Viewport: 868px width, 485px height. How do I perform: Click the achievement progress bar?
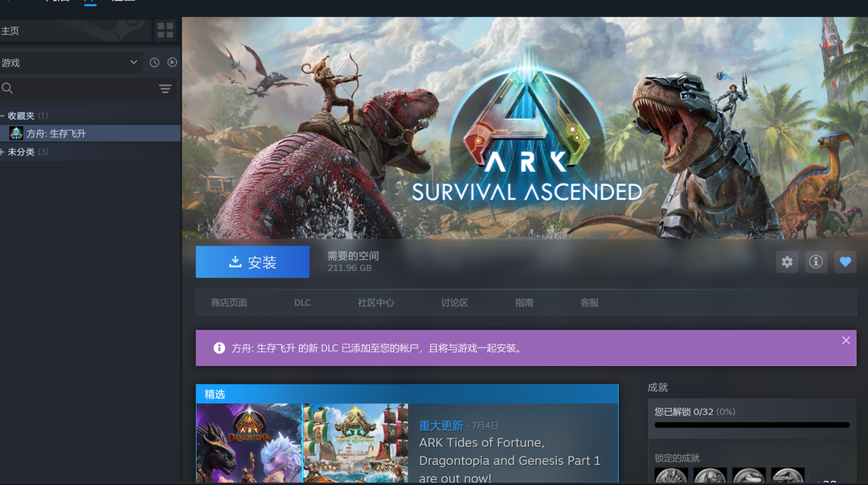point(751,425)
